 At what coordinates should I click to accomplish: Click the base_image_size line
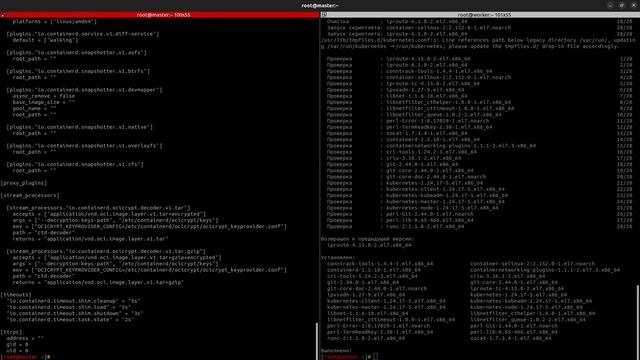(x=44, y=102)
